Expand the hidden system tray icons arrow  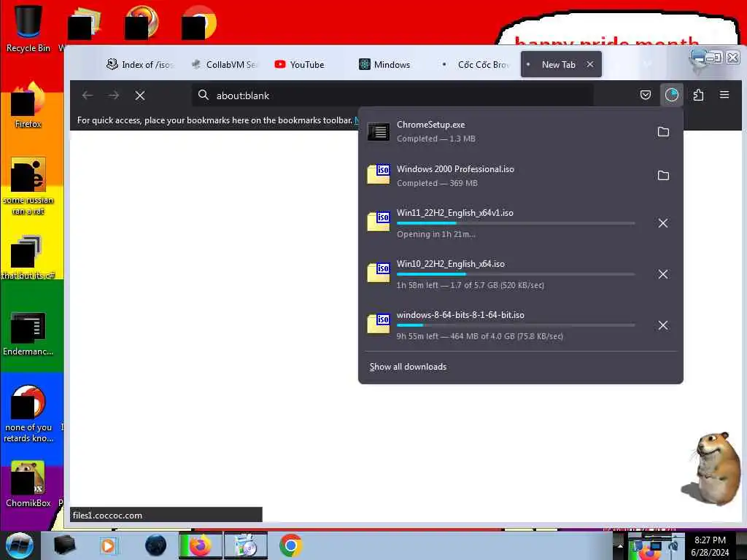[620, 545]
